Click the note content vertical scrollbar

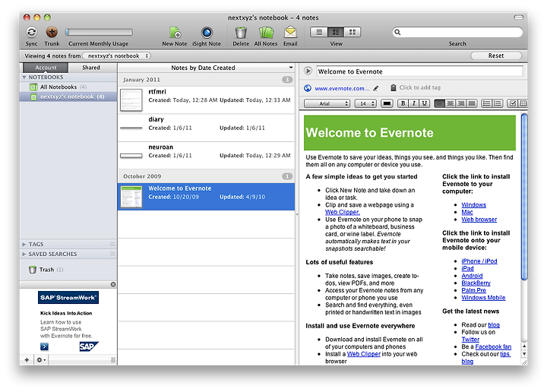(524, 196)
